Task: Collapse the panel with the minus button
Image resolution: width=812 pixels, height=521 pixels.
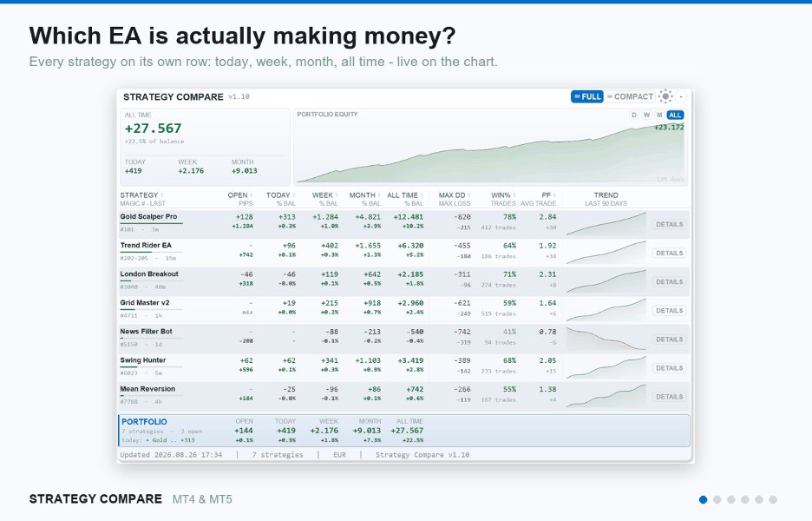Action: [x=681, y=96]
